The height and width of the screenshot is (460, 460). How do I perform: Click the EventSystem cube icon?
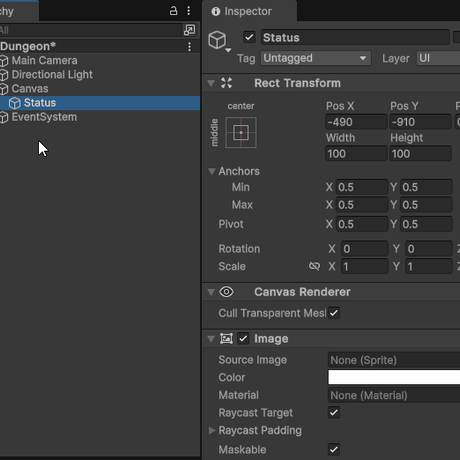(4, 117)
